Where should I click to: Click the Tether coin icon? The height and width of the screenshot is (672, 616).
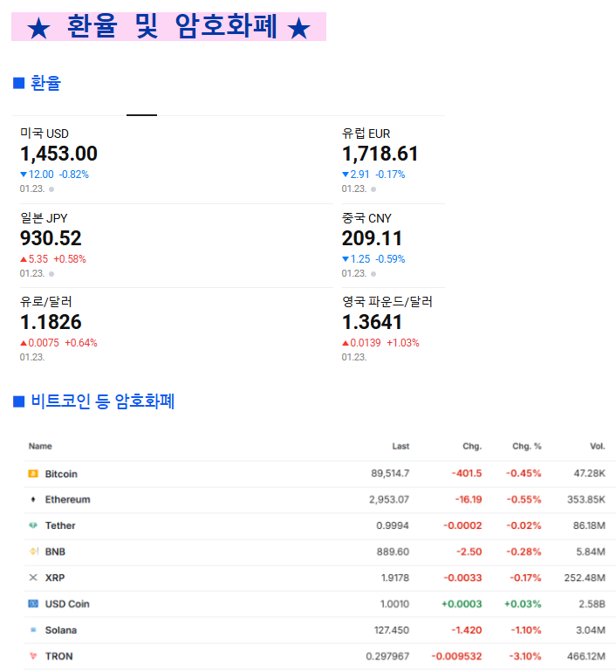[x=33, y=525]
